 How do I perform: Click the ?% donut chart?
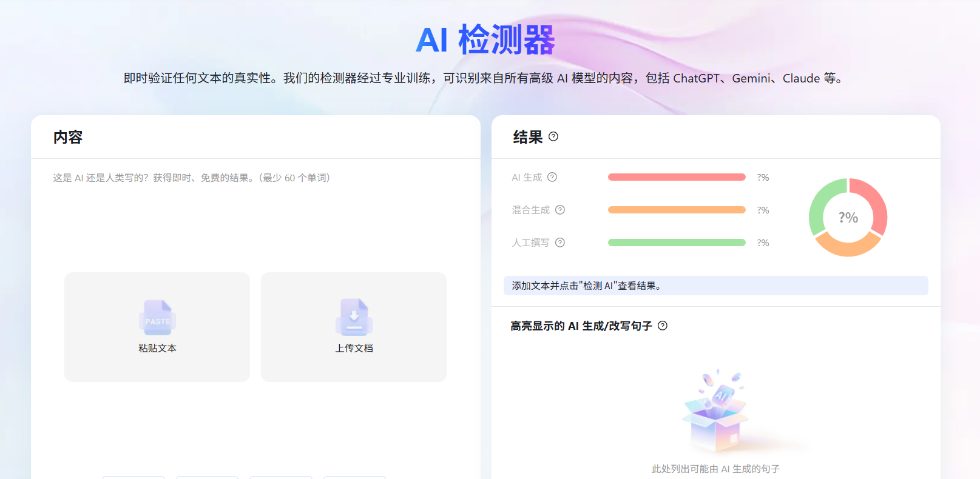[848, 217]
